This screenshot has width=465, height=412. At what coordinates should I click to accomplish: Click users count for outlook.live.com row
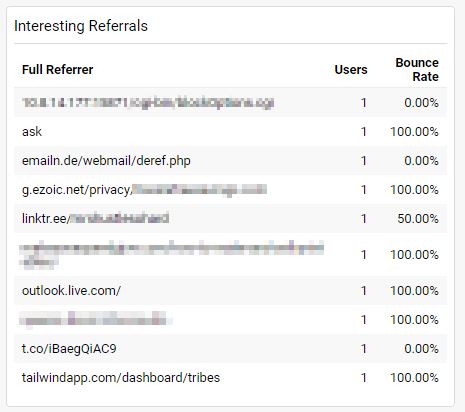tap(364, 291)
